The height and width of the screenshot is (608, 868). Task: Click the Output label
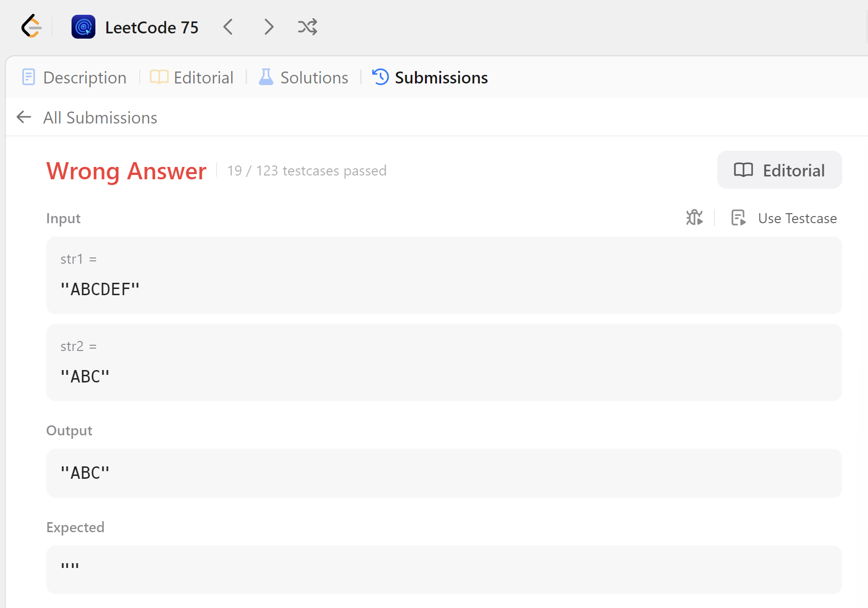69,431
